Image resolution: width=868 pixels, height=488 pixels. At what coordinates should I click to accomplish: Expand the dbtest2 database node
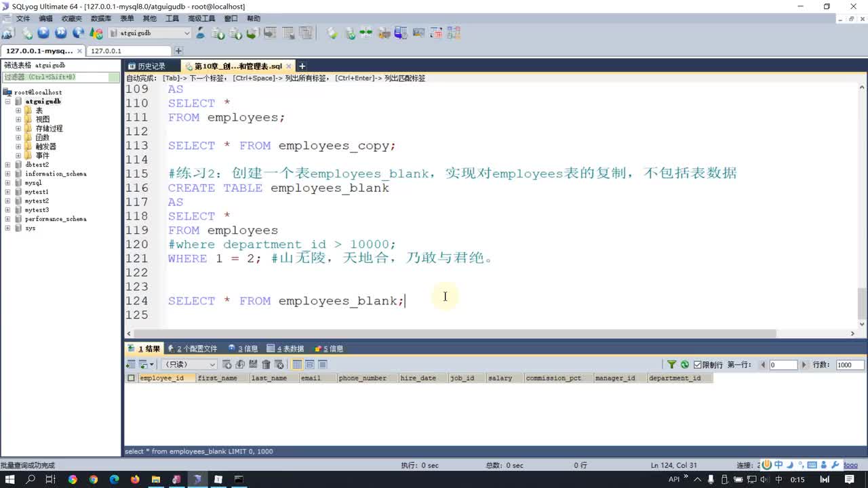[x=7, y=165]
